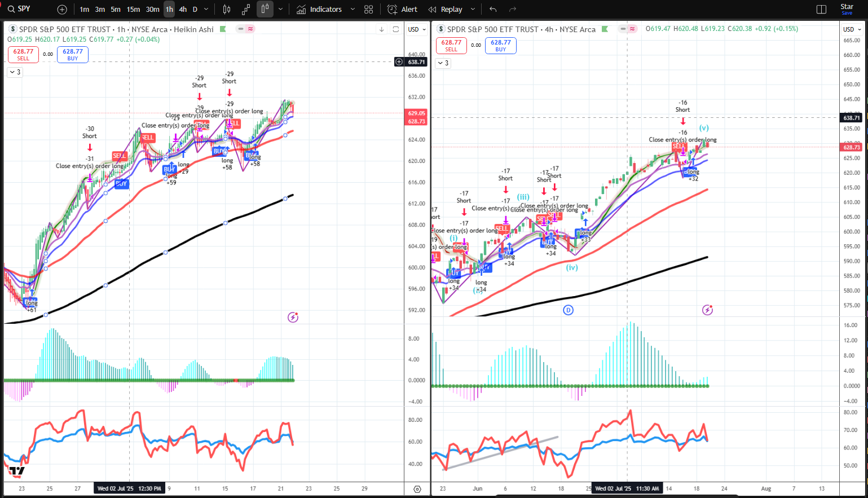Expand the chart type dropdown arrow
Image resolution: width=868 pixels, height=498 pixels.
click(x=280, y=10)
